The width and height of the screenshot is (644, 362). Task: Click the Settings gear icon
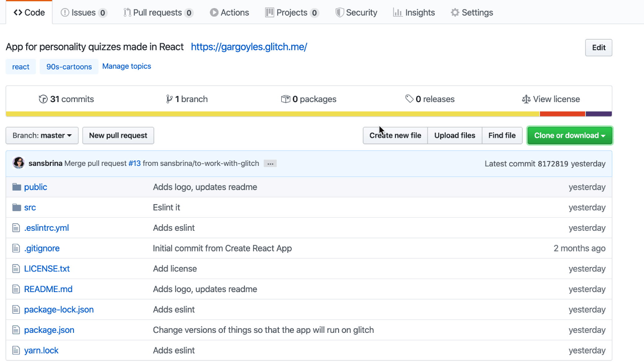pos(454,12)
